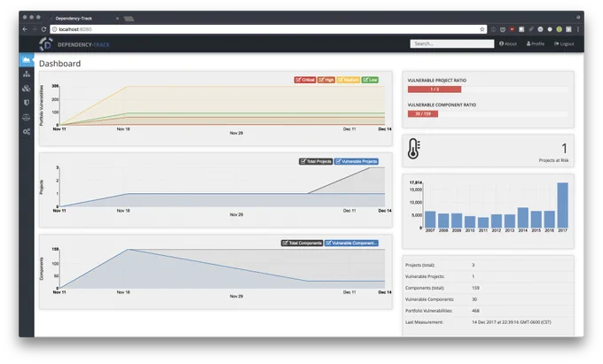Open a new browser tab
Screen dimensions: 603x364
tap(129, 19)
